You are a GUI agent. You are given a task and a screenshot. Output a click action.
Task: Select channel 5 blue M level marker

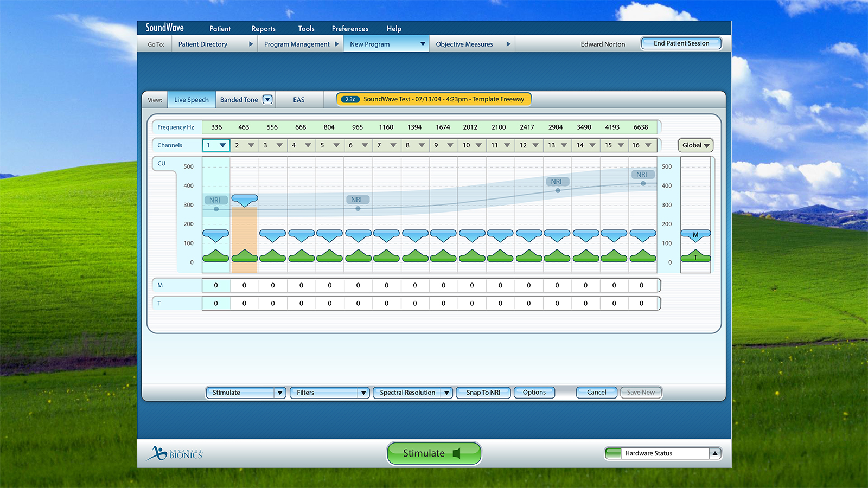[329, 235]
